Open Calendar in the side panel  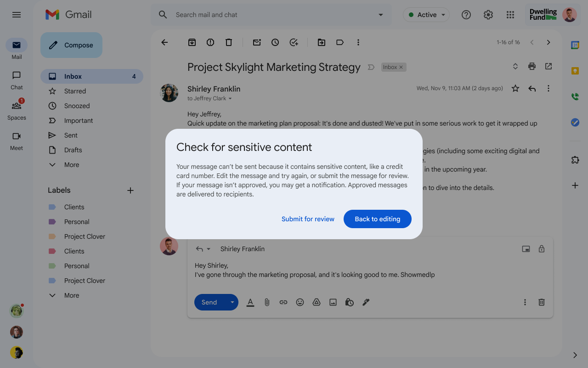575,45
